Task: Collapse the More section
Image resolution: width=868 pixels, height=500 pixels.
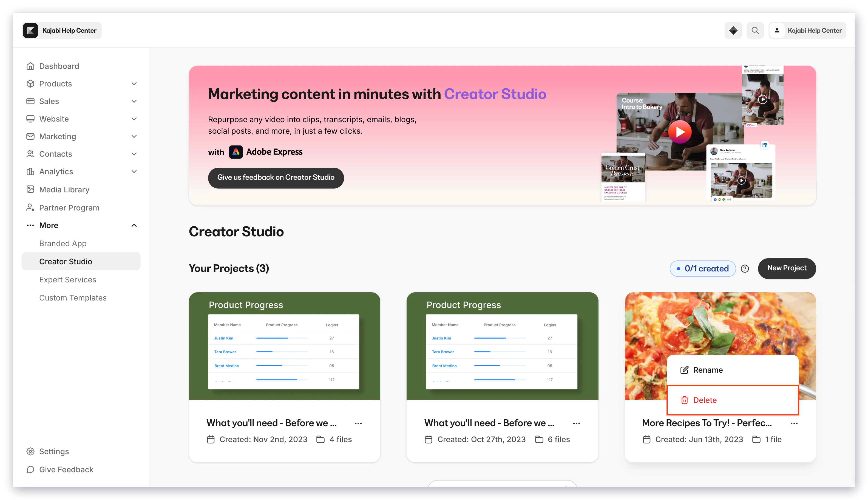Action: pos(134,225)
